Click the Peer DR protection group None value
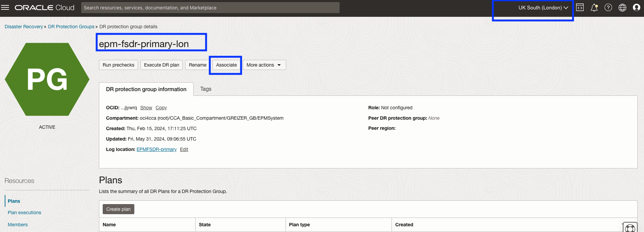This screenshot has width=644, height=232. point(434,118)
